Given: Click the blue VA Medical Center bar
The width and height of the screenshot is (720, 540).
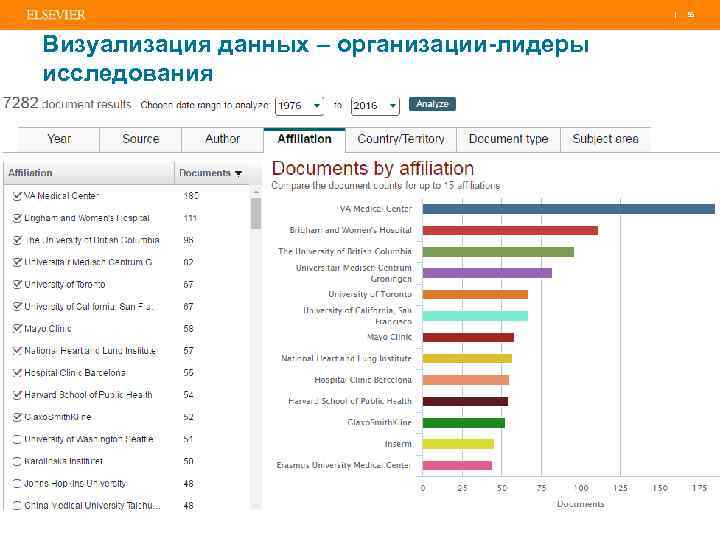Looking at the screenshot, I should [x=568, y=209].
